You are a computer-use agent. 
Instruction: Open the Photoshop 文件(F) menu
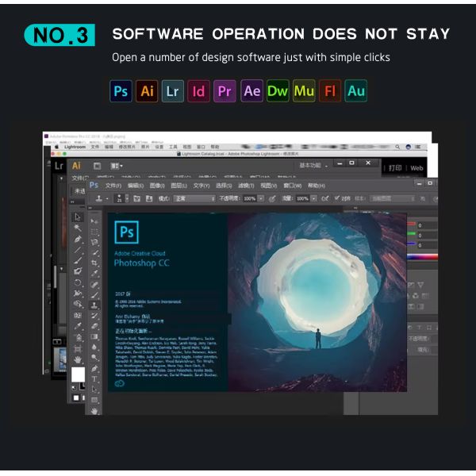113,185
